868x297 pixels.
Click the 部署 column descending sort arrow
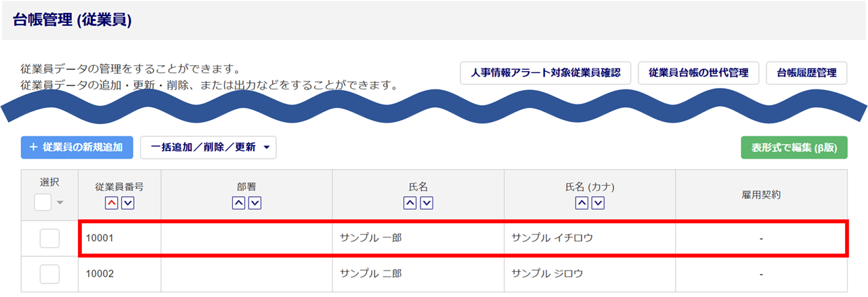click(255, 203)
